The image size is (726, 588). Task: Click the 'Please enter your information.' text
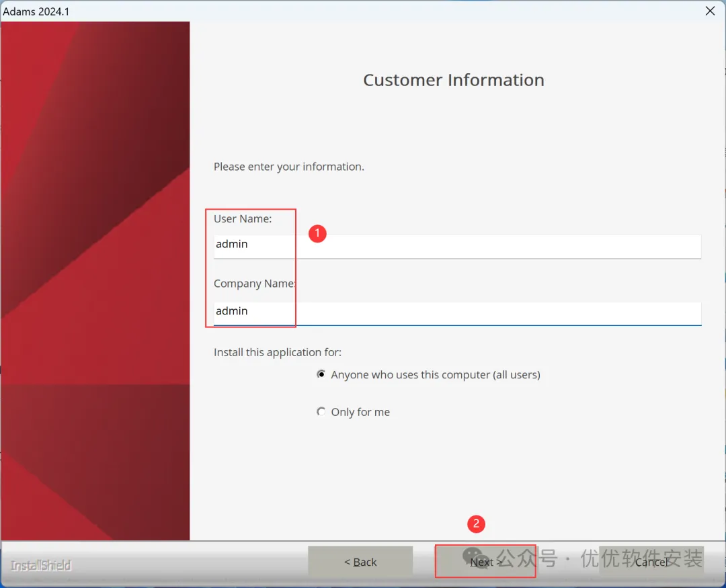tap(289, 167)
